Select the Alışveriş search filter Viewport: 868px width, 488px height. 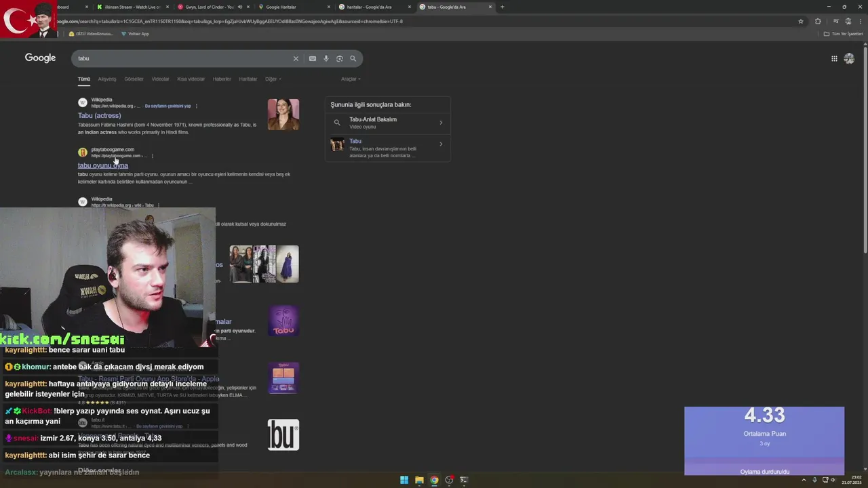[x=107, y=79]
